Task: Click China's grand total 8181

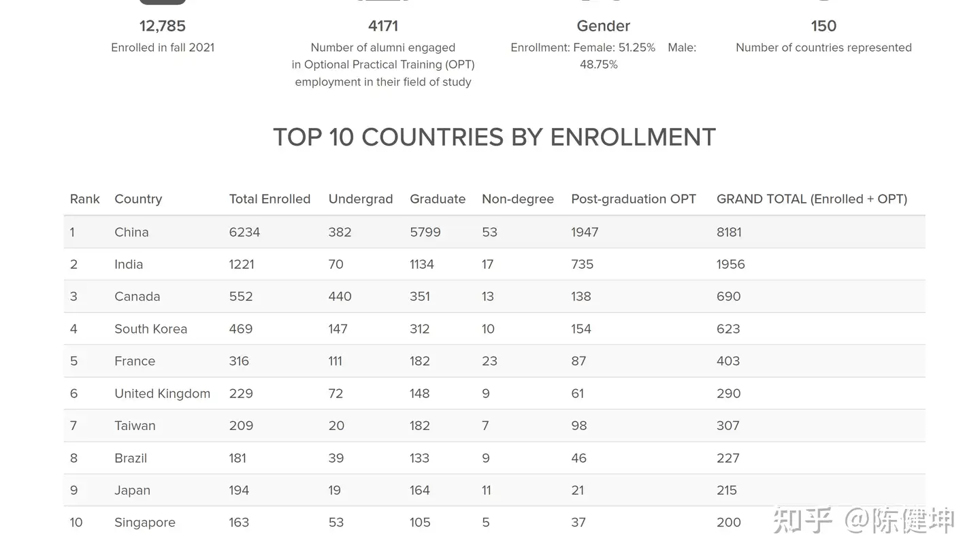Action: pos(729,232)
